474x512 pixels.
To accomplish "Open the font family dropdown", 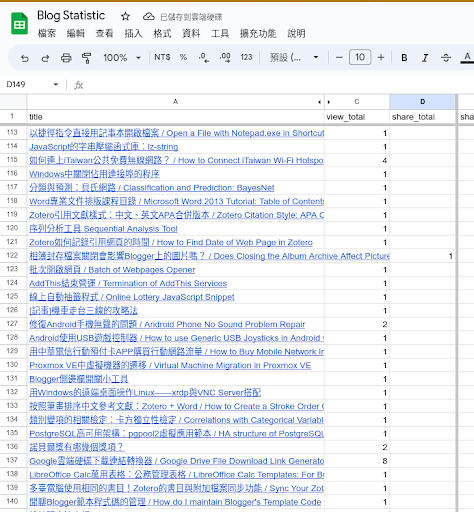I will (294, 58).
